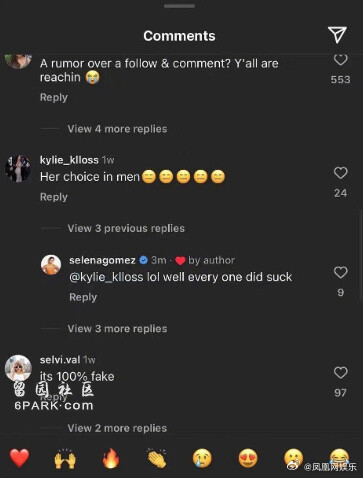Open selvi.val profile picture

(18, 368)
